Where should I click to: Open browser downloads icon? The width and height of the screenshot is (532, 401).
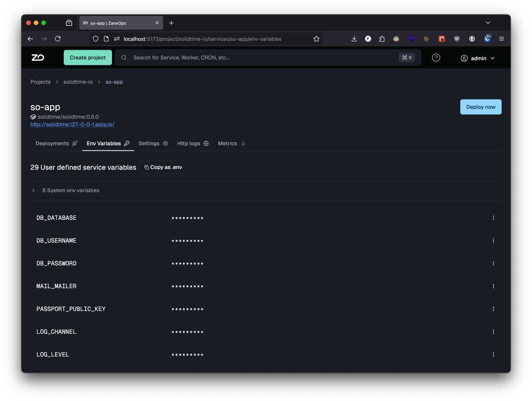354,39
